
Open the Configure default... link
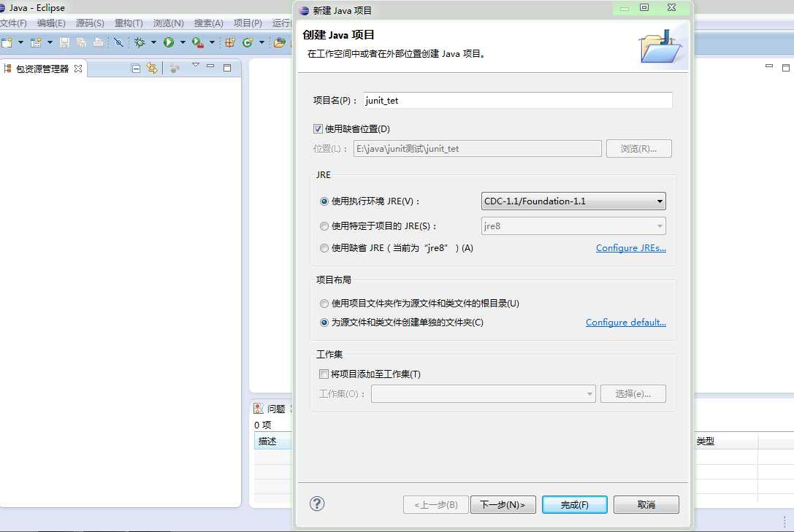pos(625,322)
